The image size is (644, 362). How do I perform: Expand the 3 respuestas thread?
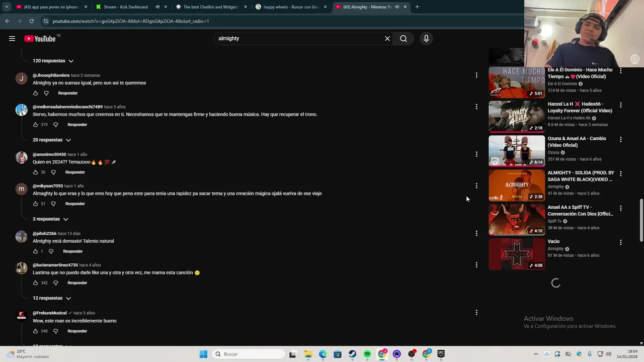(x=50, y=219)
